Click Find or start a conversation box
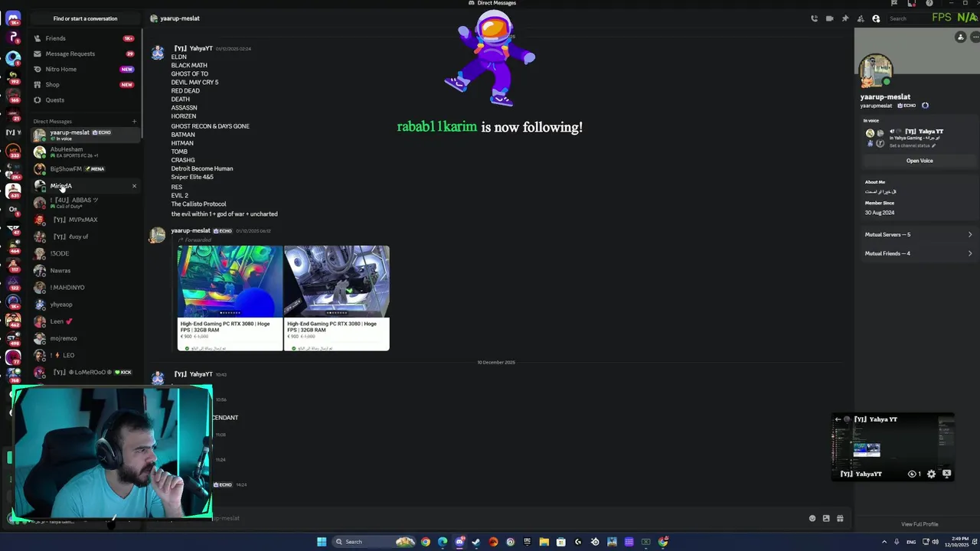Image resolution: width=980 pixels, height=551 pixels. [x=85, y=18]
